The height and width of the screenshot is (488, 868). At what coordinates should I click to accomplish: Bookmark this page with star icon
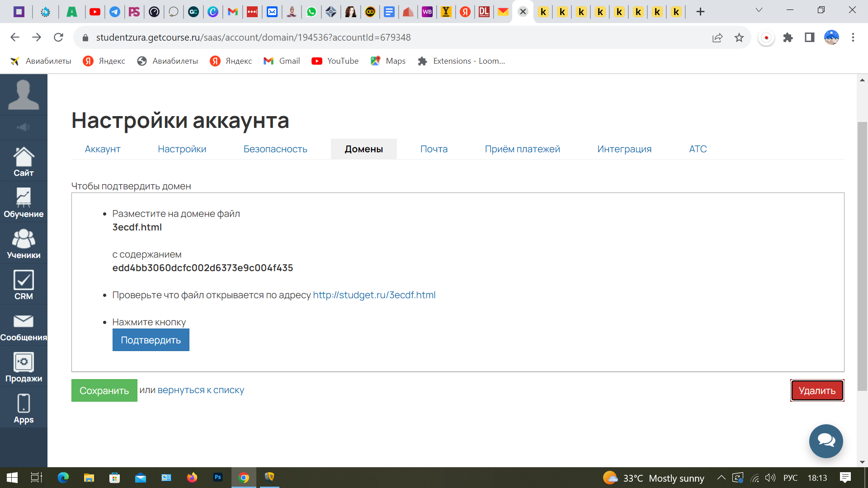(739, 38)
